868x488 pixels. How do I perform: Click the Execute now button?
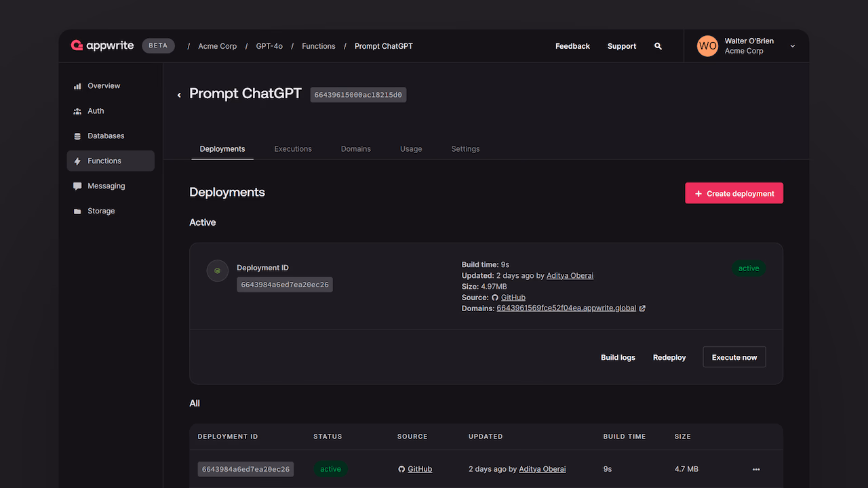coord(734,357)
